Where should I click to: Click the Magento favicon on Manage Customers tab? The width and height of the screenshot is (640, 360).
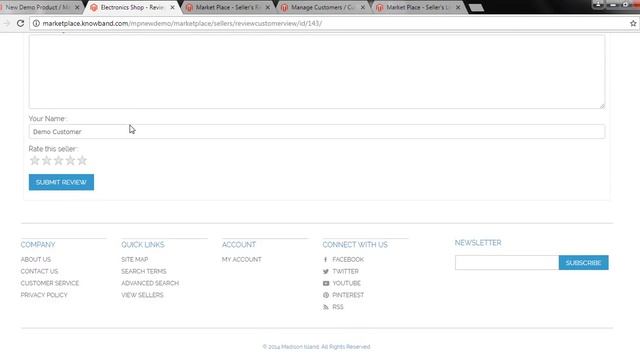coord(284,8)
